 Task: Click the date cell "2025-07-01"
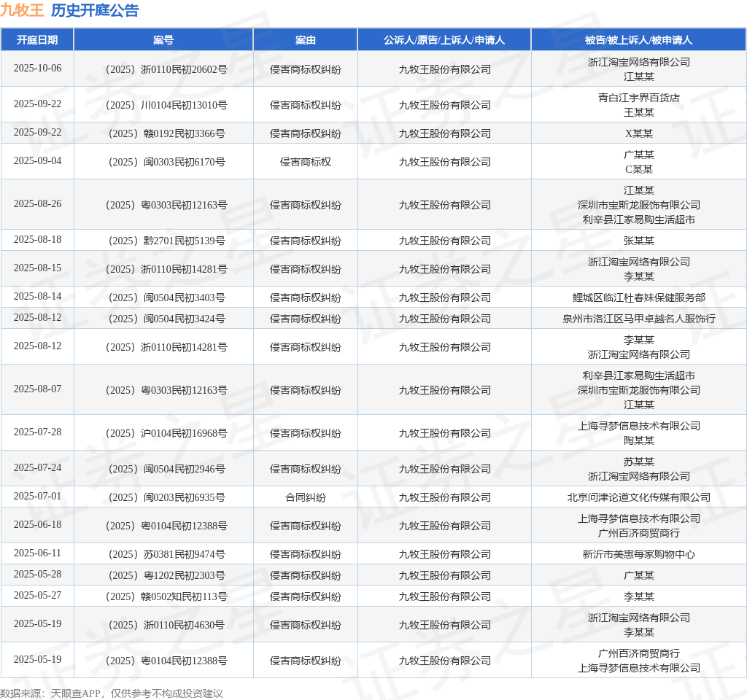tap(37, 496)
